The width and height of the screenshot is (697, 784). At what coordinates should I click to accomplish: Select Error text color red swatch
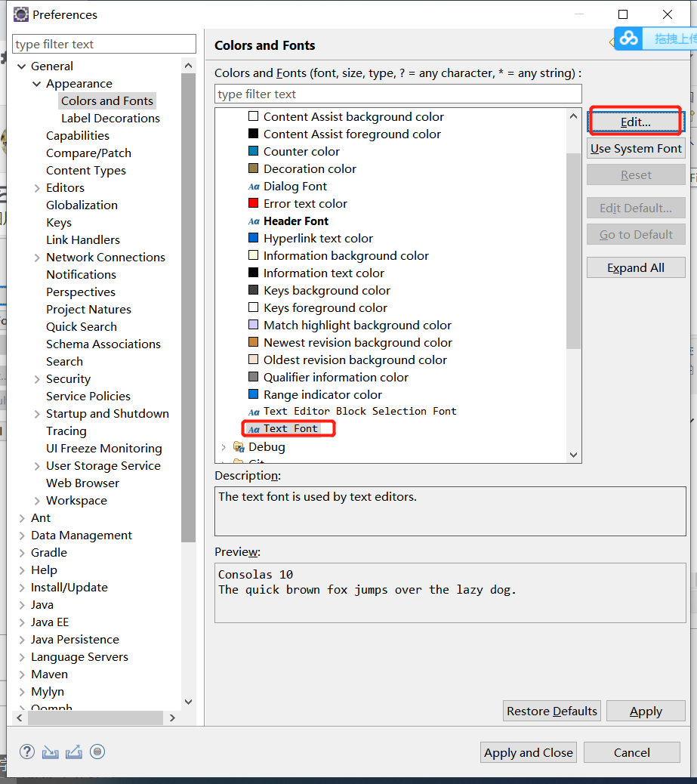254,203
